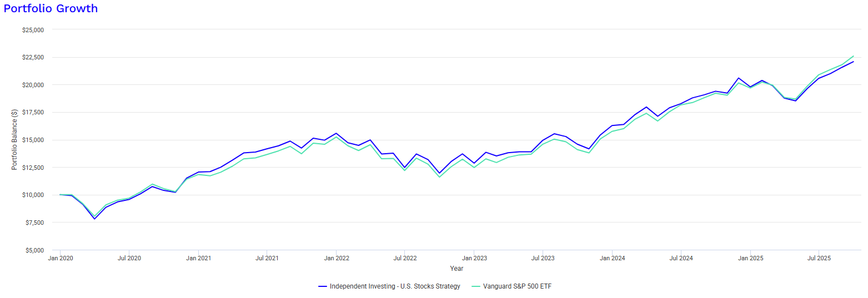
Task: Click the blue line's lowest point in early 2020
Action: click(94, 219)
